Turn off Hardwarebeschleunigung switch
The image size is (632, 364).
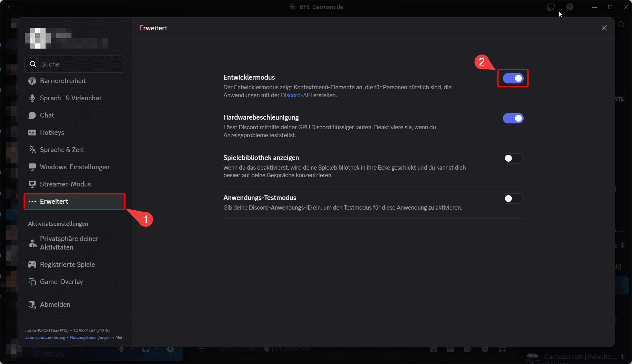point(513,118)
